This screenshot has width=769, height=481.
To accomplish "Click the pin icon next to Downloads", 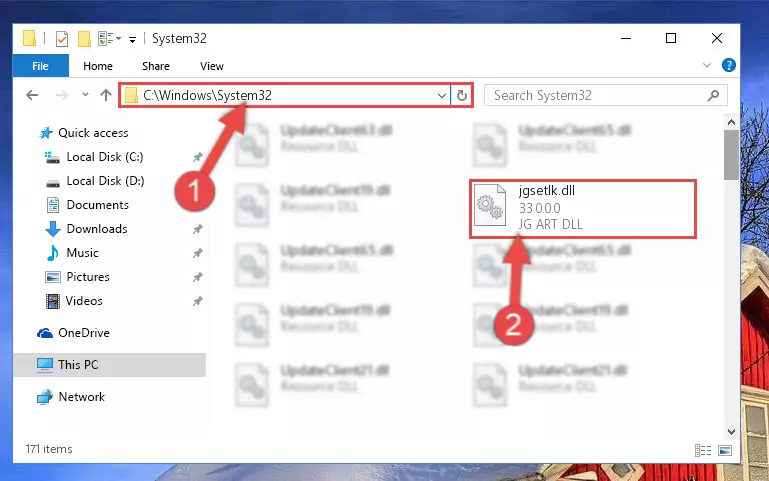I will pyautogui.click(x=197, y=229).
